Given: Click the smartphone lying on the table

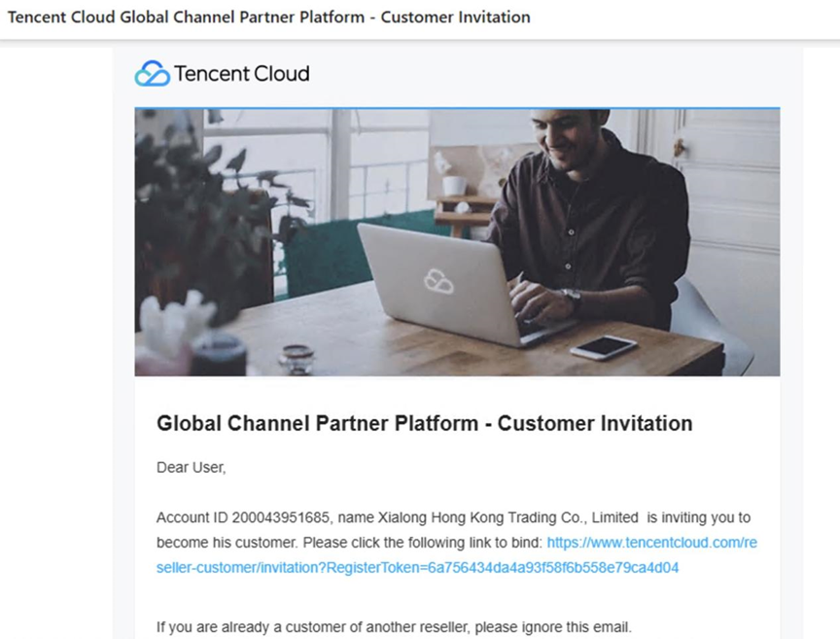Looking at the screenshot, I should point(604,347).
